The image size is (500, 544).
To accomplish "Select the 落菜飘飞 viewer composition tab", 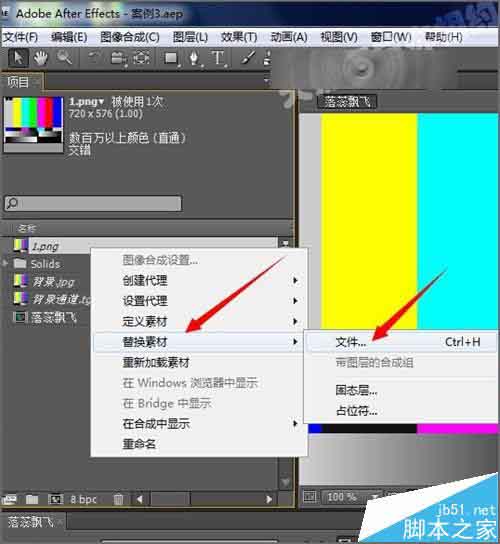I will point(346,102).
